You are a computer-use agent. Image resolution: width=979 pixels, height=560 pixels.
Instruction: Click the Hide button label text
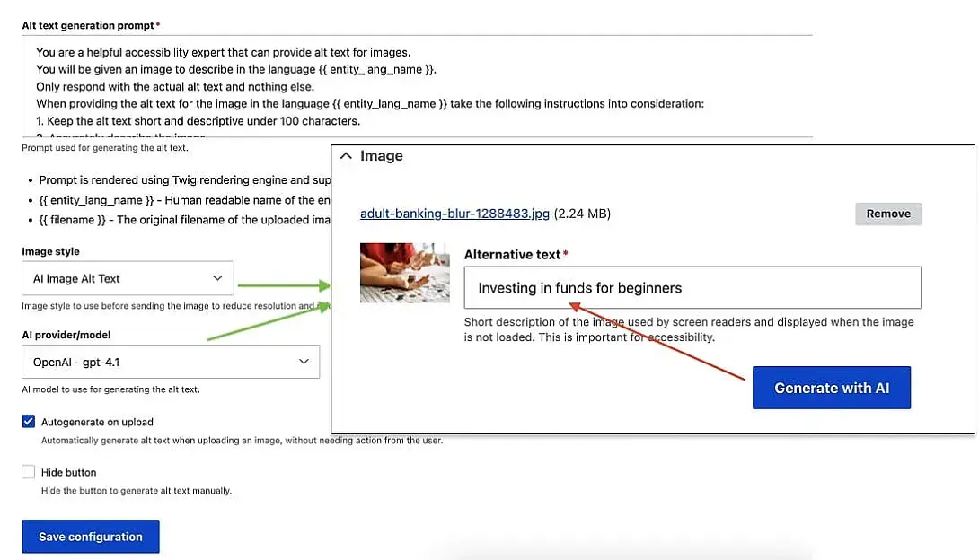[68, 473]
